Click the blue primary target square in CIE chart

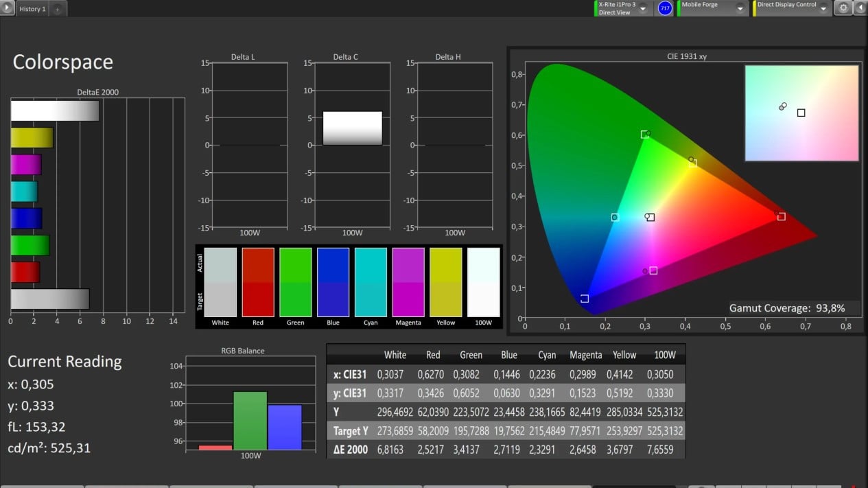tap(585, 299)
